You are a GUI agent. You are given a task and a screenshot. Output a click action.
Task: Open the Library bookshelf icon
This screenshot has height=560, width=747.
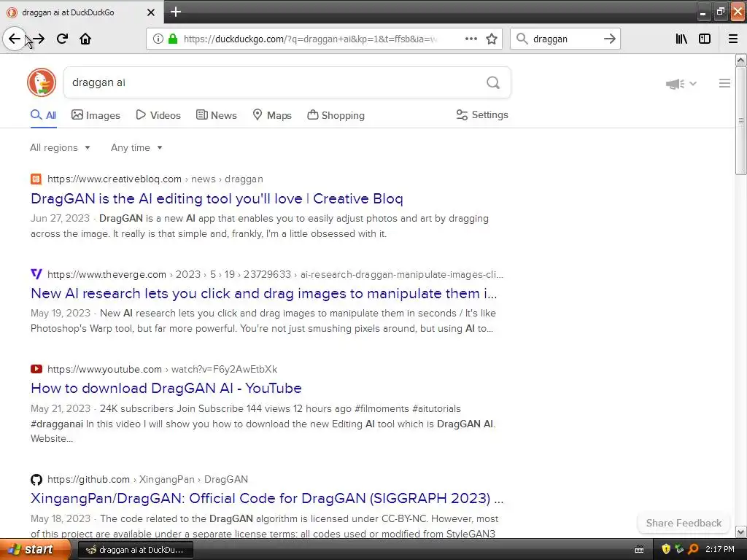681,39
